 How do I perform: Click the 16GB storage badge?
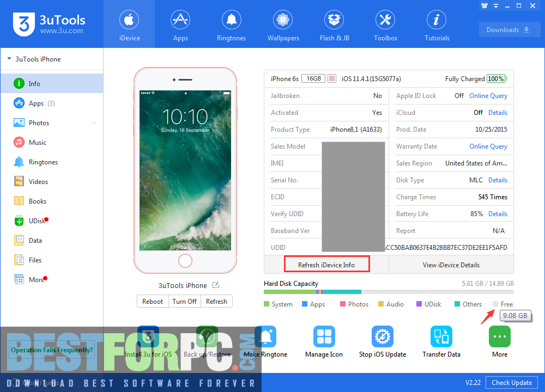(x=313, y=78)
